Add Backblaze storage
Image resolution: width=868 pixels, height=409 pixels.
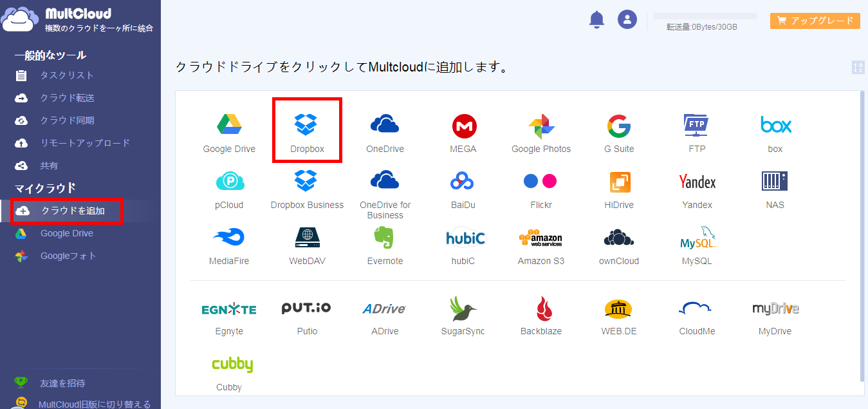[541, 316]
